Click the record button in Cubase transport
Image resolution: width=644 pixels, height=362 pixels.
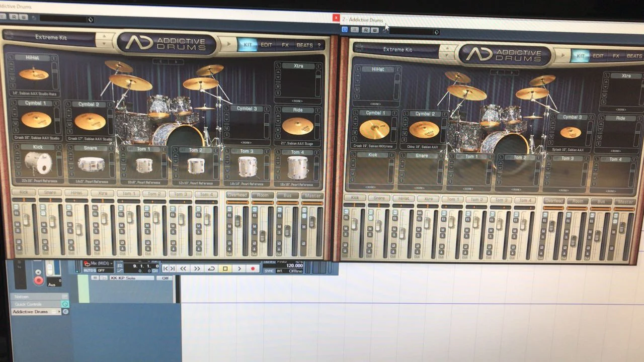pos(253,268)
